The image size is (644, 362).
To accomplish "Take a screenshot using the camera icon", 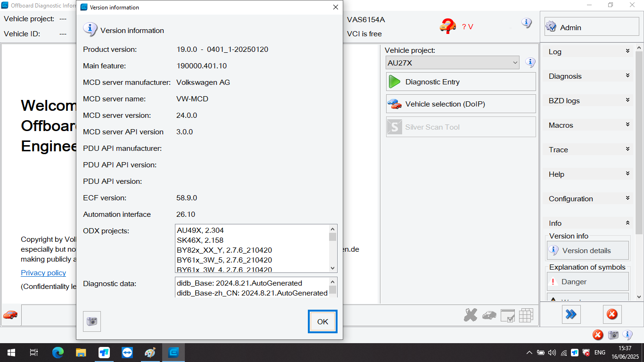I will pos(91,321).
